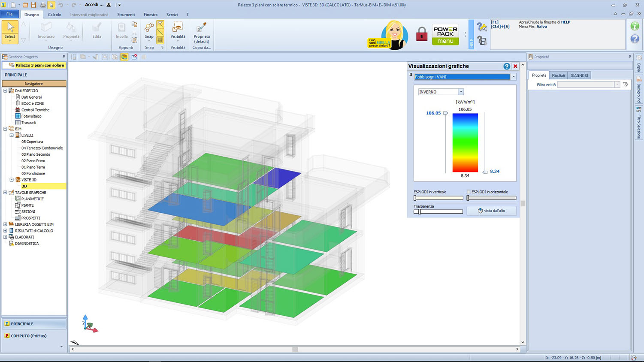Select 03 Piano Secondo in the tree

36,154
